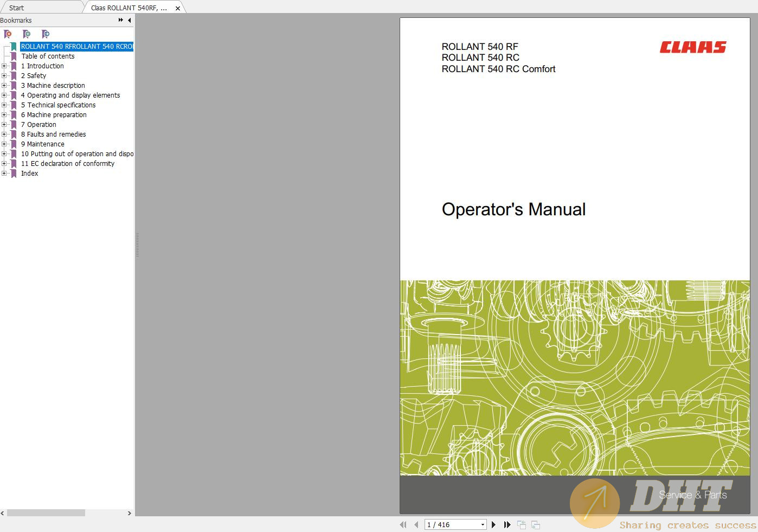
Task: Expand the Index bookmark
Action: [x=4, y=174]
